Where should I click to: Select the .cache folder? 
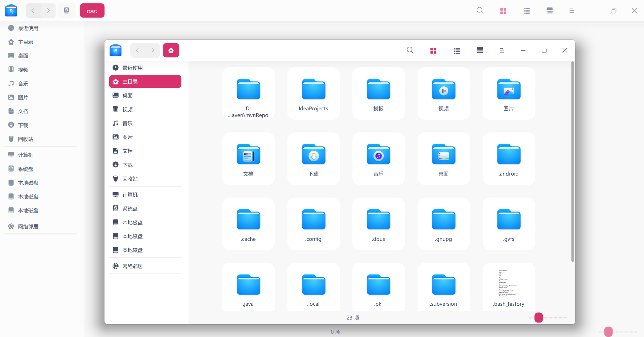[x=248, y=224]
